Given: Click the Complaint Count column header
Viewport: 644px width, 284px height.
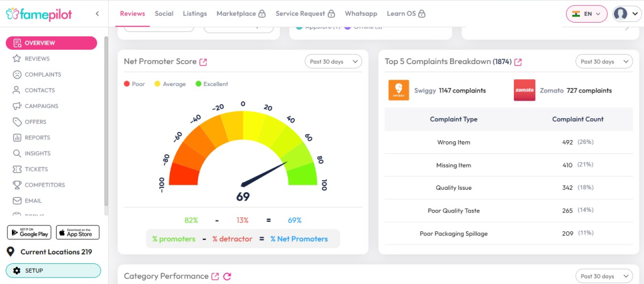Looking at the screenshot, I should [578, 119].
